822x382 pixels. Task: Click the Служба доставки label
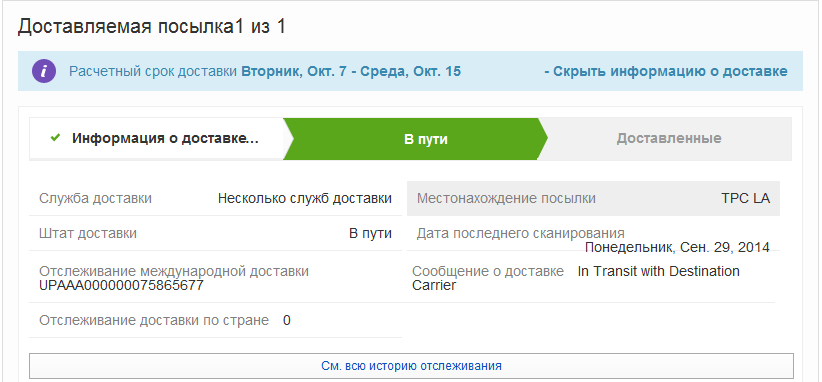coord(95,199)
